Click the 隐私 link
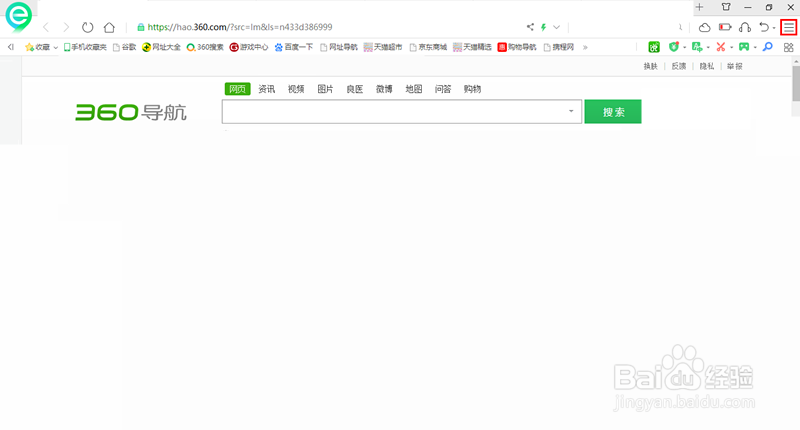 707,66
